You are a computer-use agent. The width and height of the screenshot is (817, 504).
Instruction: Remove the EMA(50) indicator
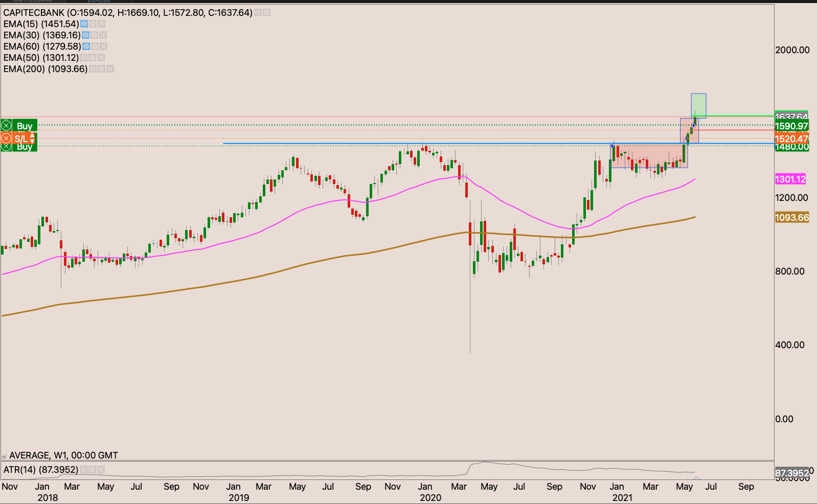click(101, 58)
